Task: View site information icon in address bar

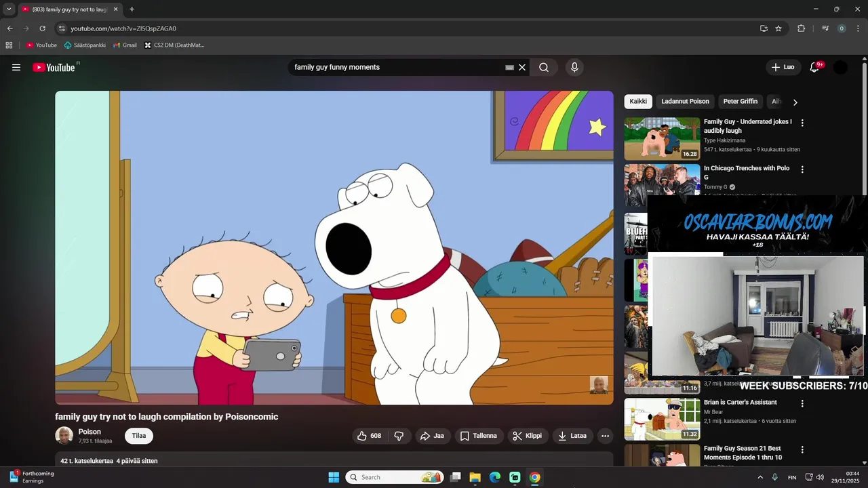Action: click(62, 28)
